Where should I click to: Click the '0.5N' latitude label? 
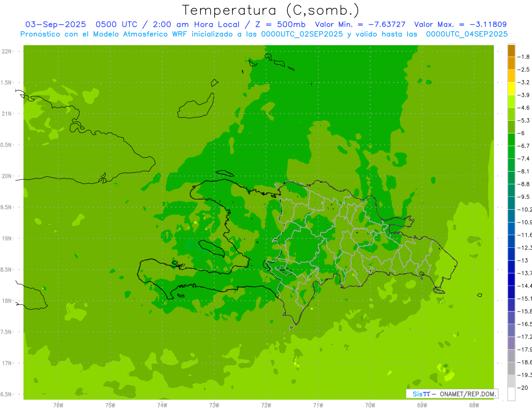(x=6, y=145)
